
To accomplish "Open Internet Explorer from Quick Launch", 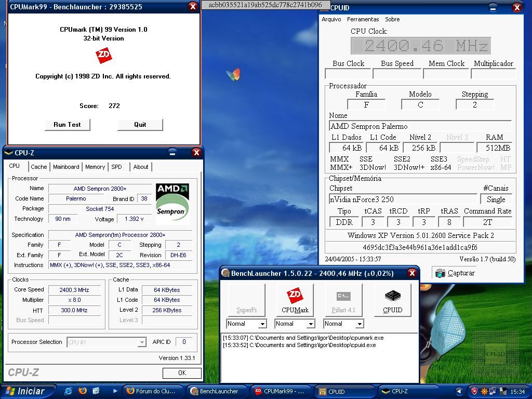I will pos(68,391).
